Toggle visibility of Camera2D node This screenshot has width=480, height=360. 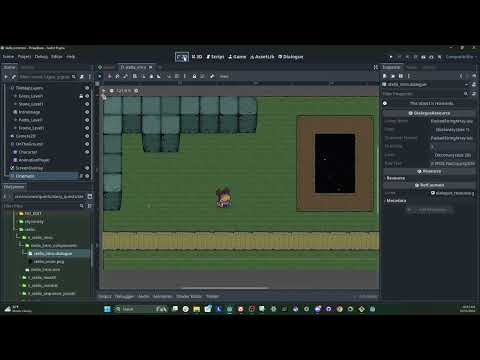[87, 136]
